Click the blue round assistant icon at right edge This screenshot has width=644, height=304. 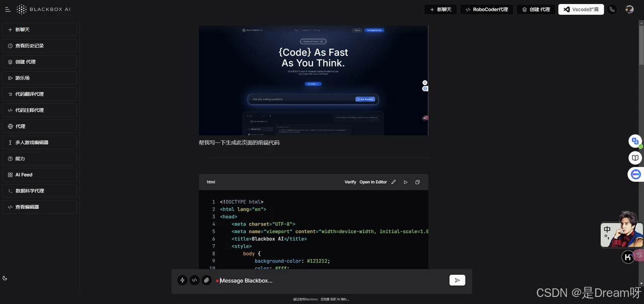click(636, 175)
